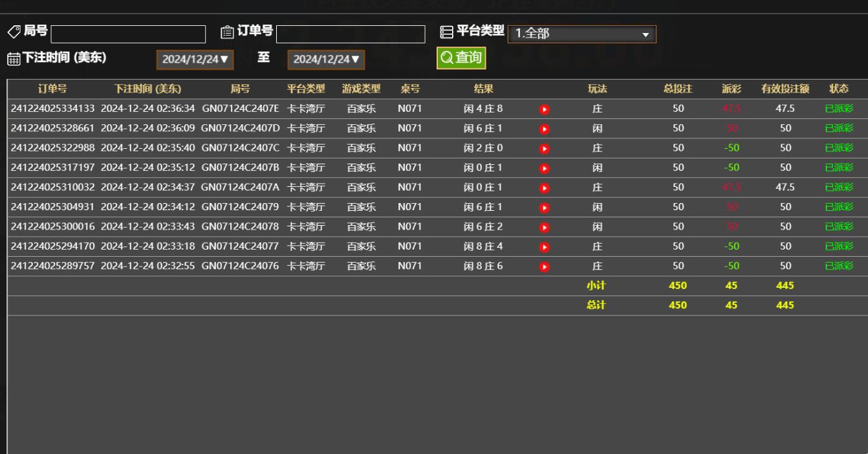Open the 平台类型 dropdown showing 1.全部
The image size is (868, 454).
click(x=582, y=33)
